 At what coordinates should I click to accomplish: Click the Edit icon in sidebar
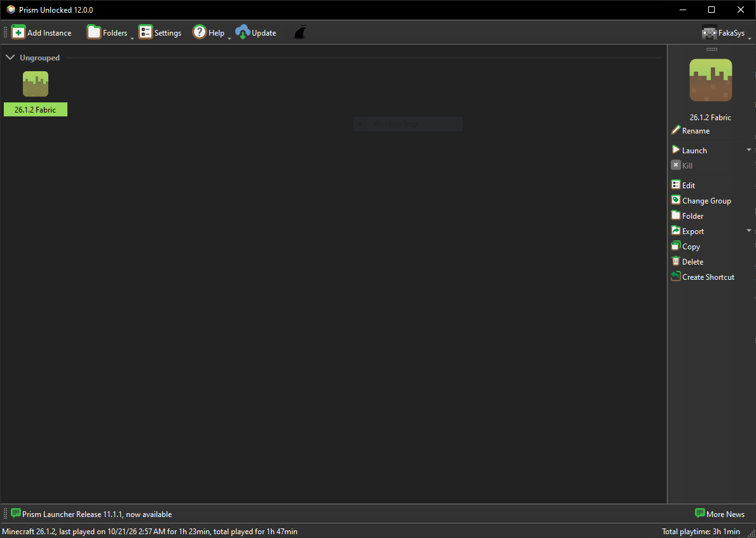(675, 184)
